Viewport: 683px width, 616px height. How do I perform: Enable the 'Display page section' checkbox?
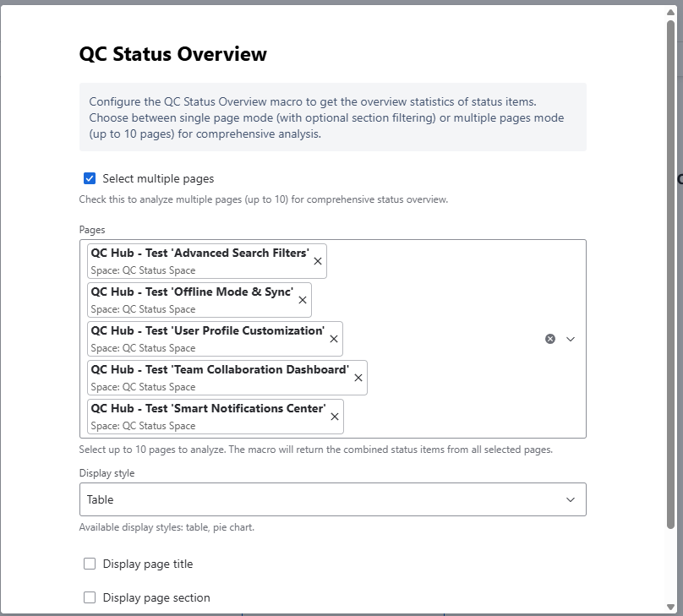(90, 597)
